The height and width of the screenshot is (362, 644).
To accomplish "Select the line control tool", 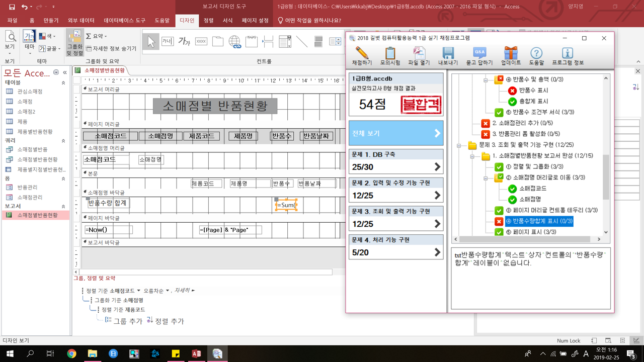I will tap(302, 41).
